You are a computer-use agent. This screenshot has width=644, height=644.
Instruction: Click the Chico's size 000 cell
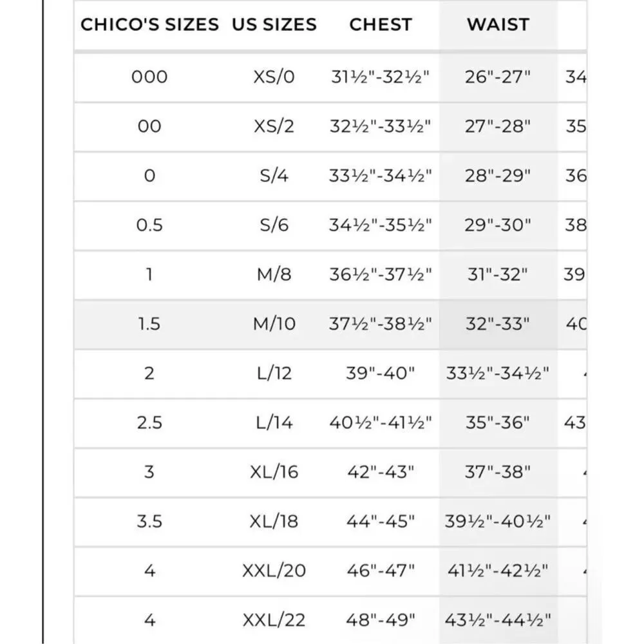[x=149, y=77]
